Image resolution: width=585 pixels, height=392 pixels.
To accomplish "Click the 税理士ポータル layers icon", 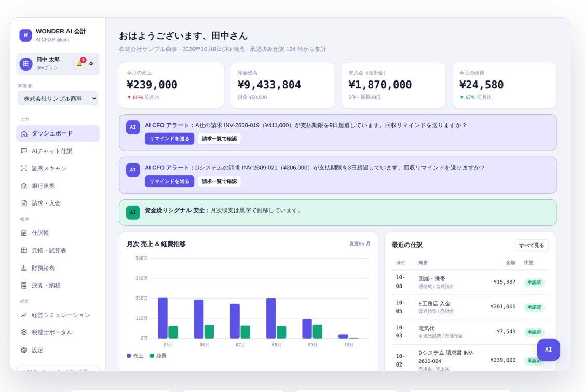I will click(x=24, y=332).
